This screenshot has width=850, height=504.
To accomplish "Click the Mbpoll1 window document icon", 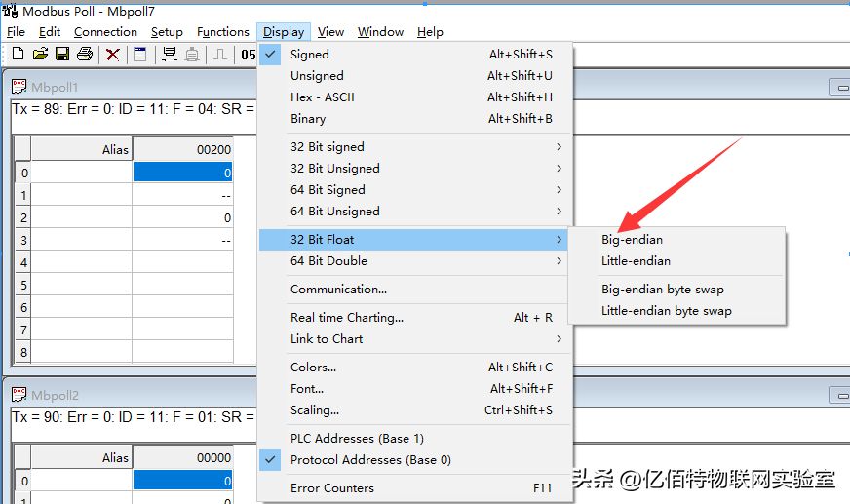I will point(19,87).
